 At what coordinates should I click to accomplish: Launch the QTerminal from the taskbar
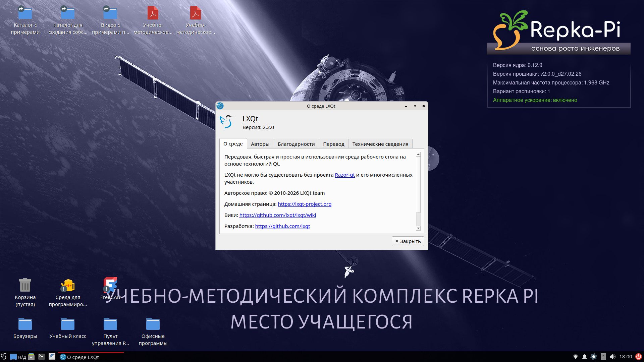[x=41, y=357]
